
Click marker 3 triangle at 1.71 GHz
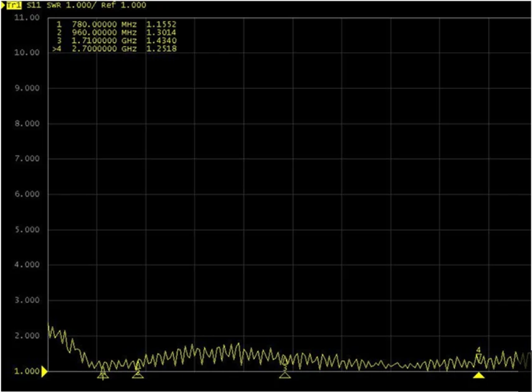(285, 375)
